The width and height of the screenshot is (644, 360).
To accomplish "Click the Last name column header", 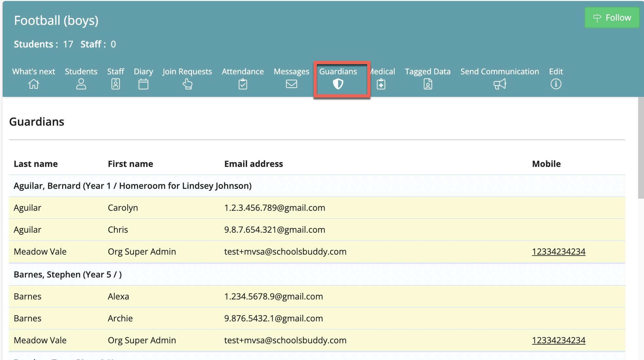I will [x=36, y=164].
